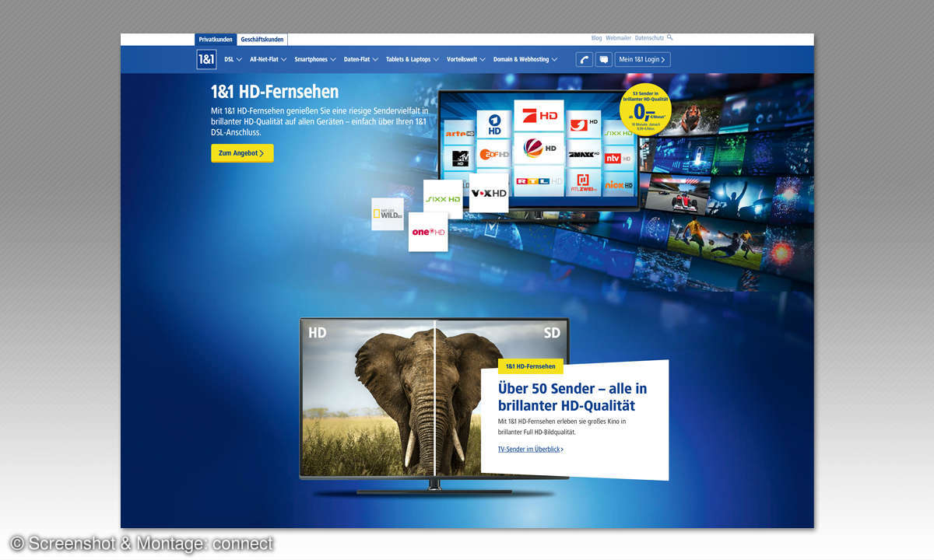Select the ProSieben HD channel tile
The height and width of the screenshot is (560, 934).
[x=539, y=115]
